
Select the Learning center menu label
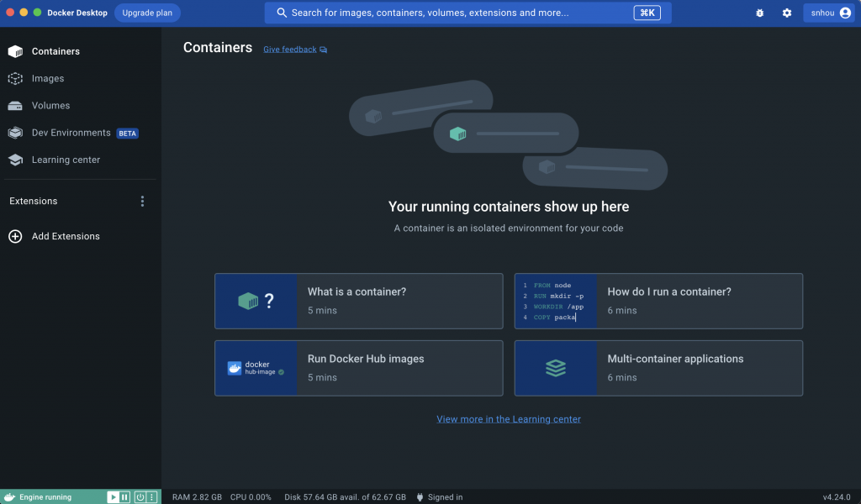point(66,160)
